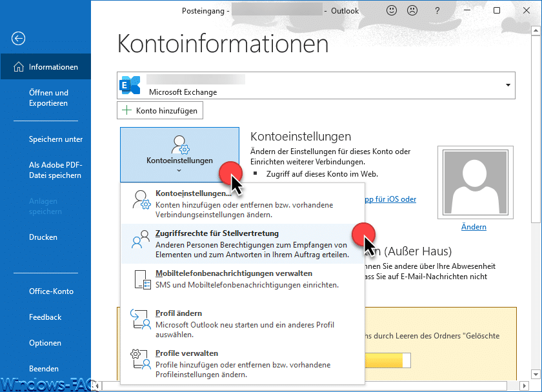The image size is (542, 392).
Task: Click the Microsoft Exchange account logo
Action: coord(130,85)
